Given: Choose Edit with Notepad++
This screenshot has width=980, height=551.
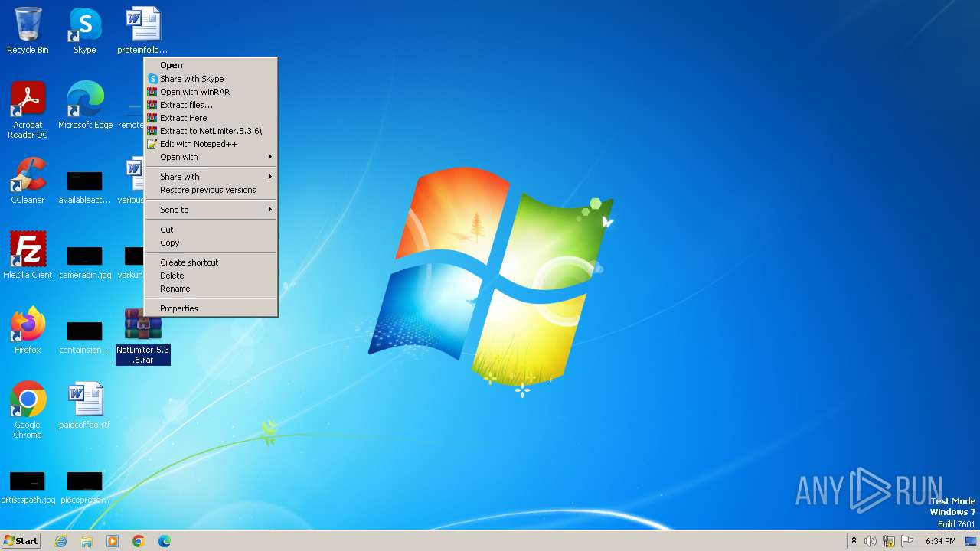Looking at the screenshot, I should [x=211, y=144].
